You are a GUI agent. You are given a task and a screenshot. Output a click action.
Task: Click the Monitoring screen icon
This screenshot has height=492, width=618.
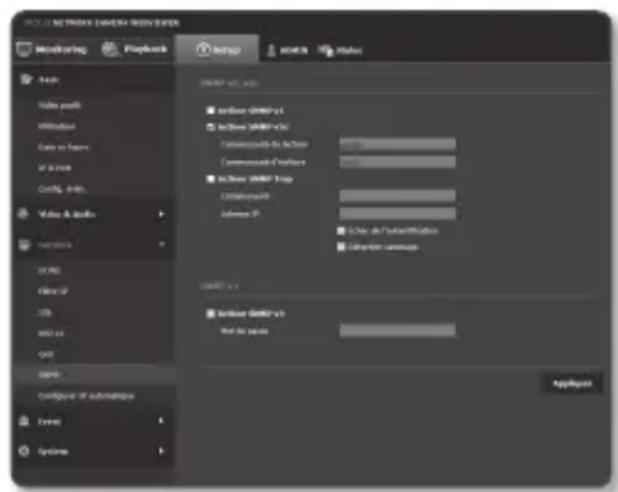[x=24, y=49]
